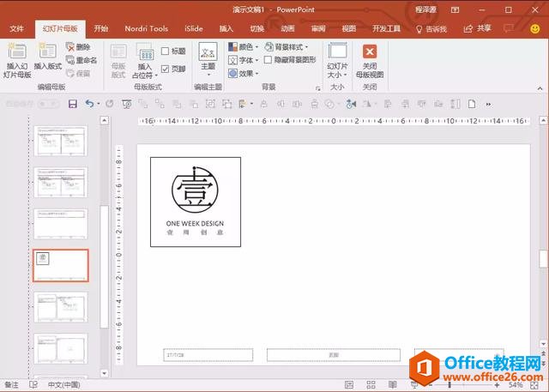This screenshot has width=549, height=392.
Task: Expand the Colors dropdown
Action: point(243,47)
